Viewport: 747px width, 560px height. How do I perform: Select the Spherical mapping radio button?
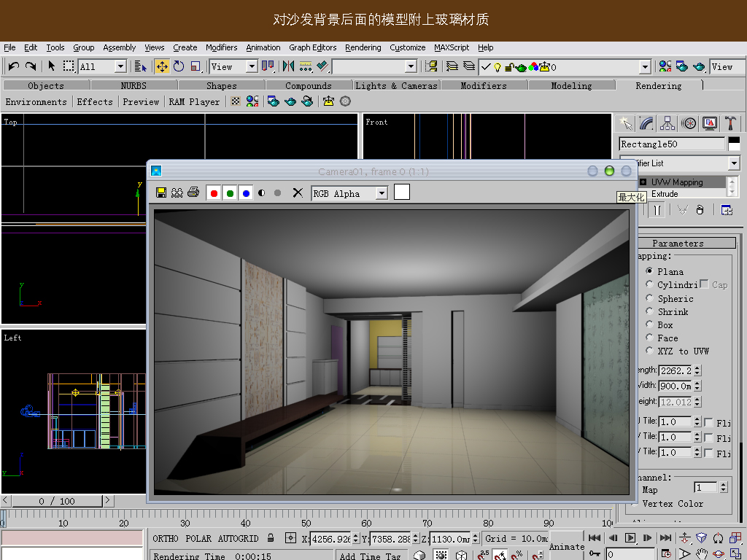tap(649, 298)
